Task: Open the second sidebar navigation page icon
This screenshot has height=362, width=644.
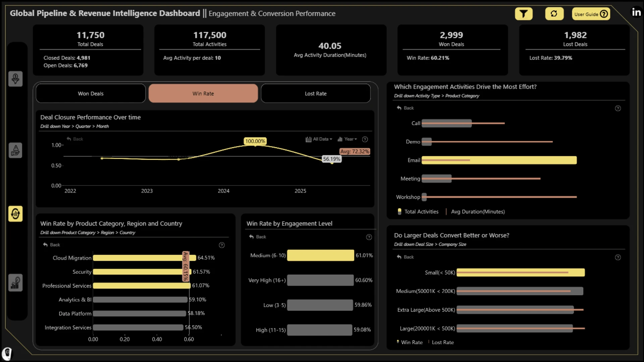Action: 15,150
